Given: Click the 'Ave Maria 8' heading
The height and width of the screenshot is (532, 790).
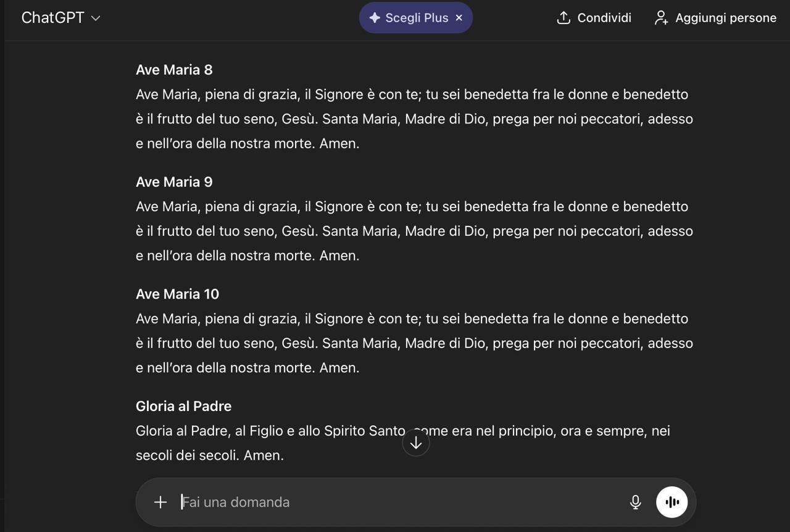Looking at the screenshot, I should (174, 70).
